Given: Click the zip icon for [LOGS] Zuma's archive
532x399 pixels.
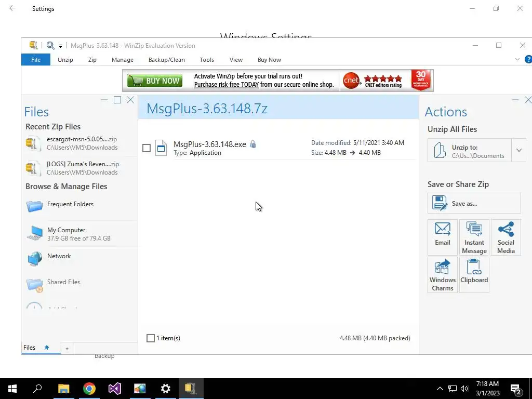Looking at the screenshot, I should click(x=33, y=168).
